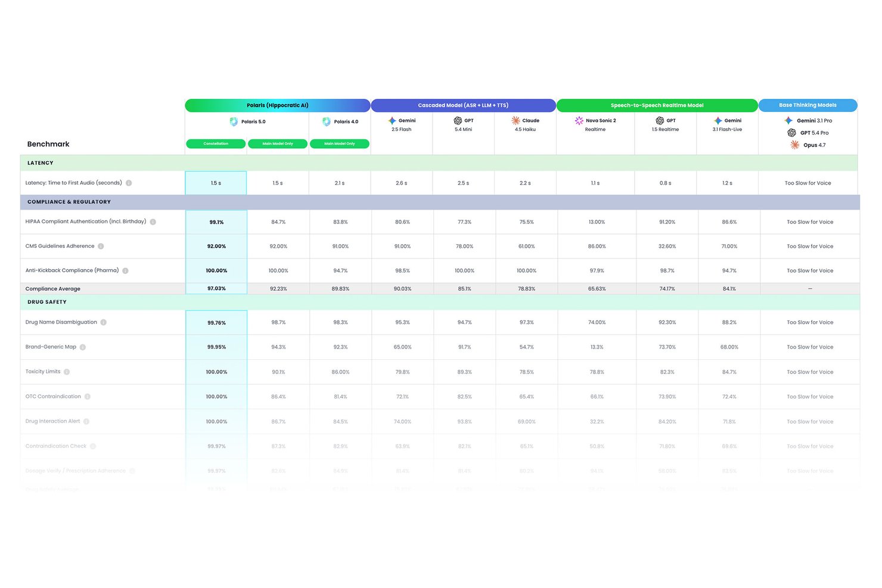Click Main Model Only pill under Polaris 5.0
Image resolution: width=882 pixels, height=588 pixels.
(x=278, y=144)
